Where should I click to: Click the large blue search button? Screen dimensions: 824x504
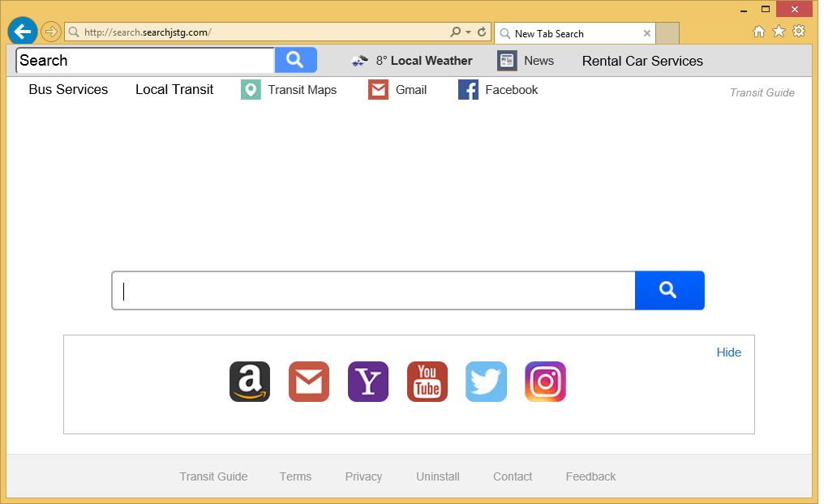670,290
